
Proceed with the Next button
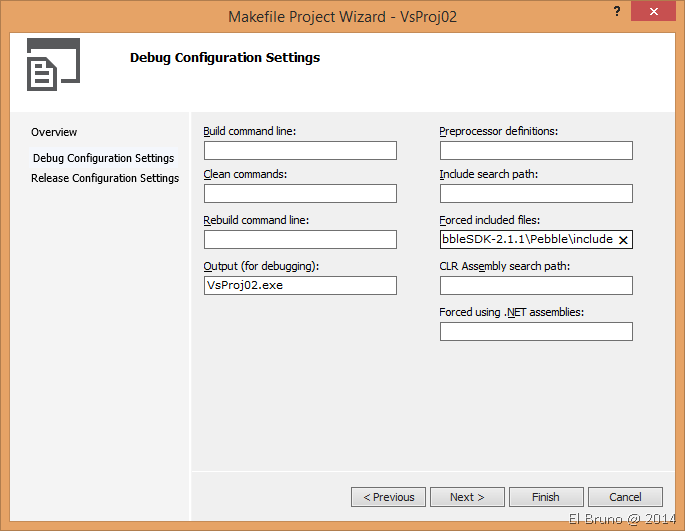(467, 497)
